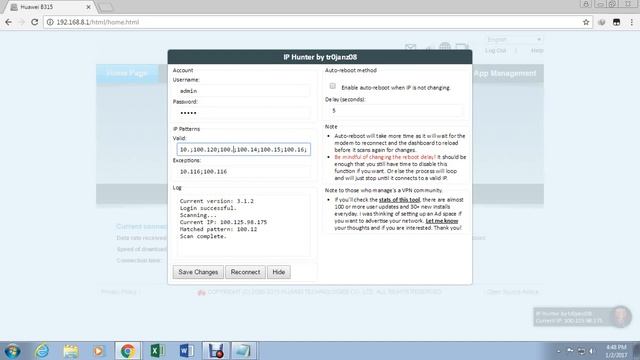Screen dimensions: 640x360
Task: Click the IP Hunter floating badge
Action: click(582, 317)
